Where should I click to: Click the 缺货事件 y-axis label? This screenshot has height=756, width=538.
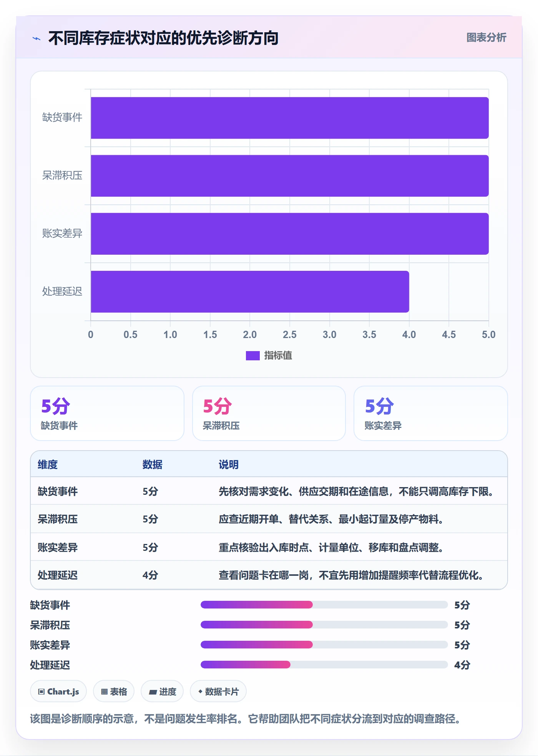pos(62,118)
